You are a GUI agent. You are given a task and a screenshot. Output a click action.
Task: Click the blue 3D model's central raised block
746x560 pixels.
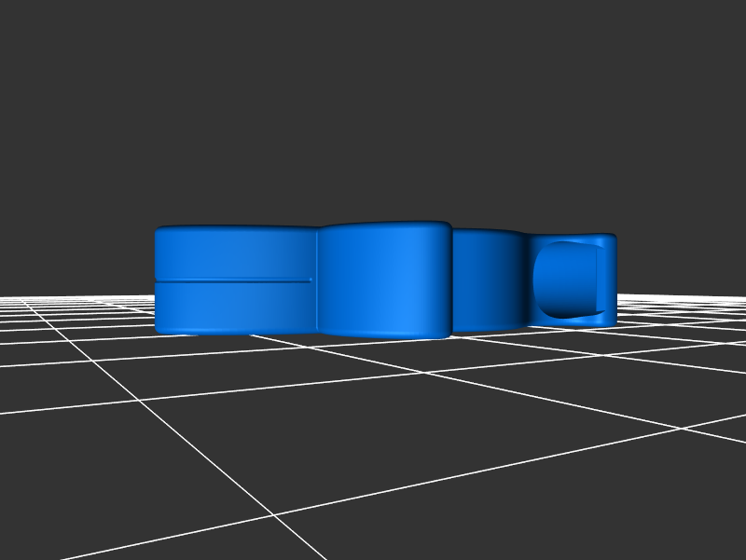382,280
